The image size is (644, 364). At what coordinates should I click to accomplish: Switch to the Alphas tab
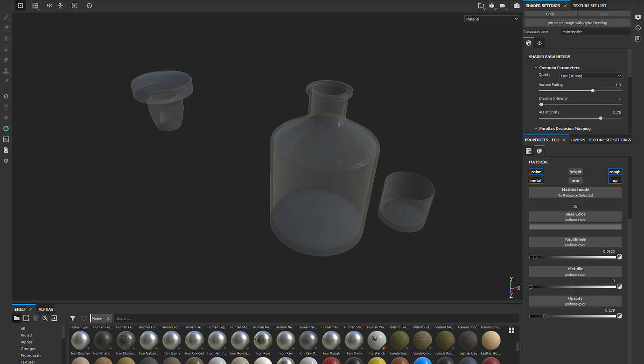46,309
